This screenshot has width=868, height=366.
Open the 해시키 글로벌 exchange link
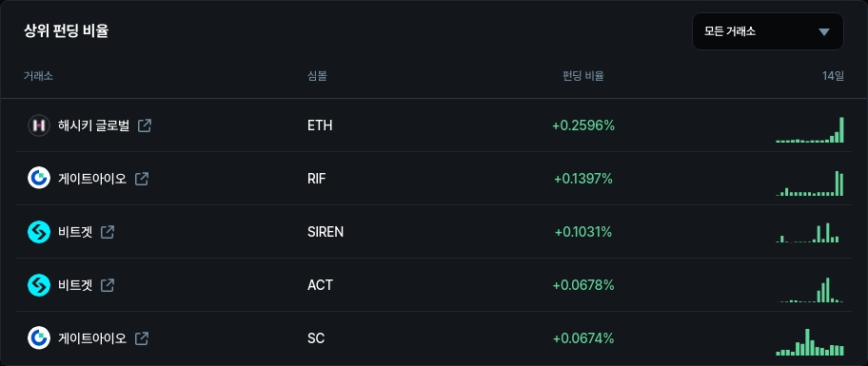click(93, 125)
